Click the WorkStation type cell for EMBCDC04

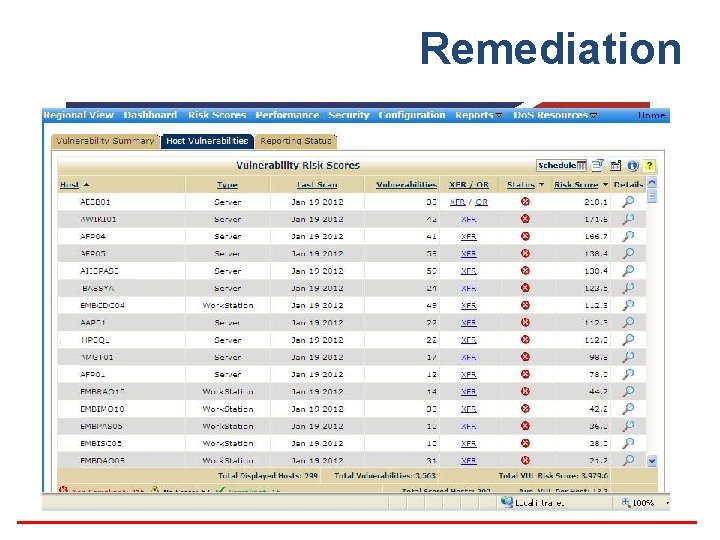228,306
